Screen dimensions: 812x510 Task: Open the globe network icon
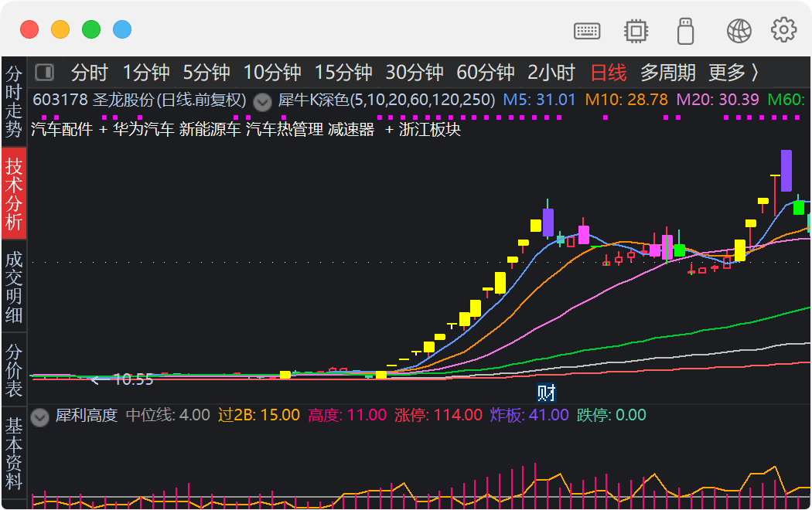739,30
